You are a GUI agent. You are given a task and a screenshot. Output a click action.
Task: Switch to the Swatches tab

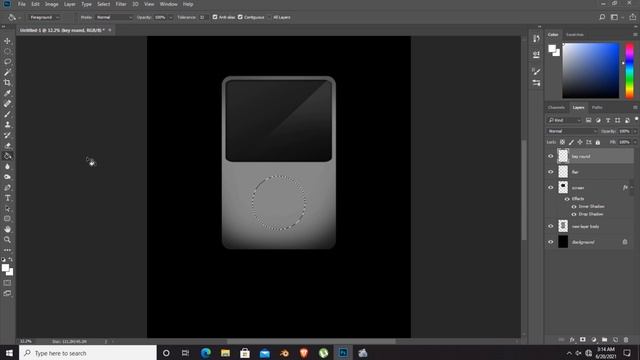click(x=575, y=35)
